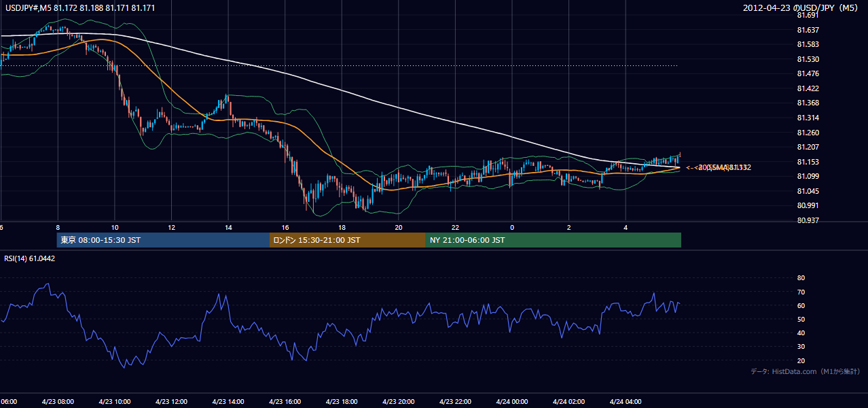This screenshot has height=408, width=868.
Task: Click price axis value 81.583
Action: (x=808, y=44)
